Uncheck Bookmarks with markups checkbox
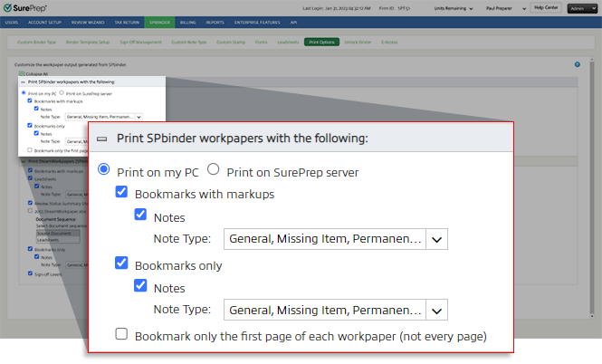The height and width of the screenshot is (364, 602). point(121,194)
